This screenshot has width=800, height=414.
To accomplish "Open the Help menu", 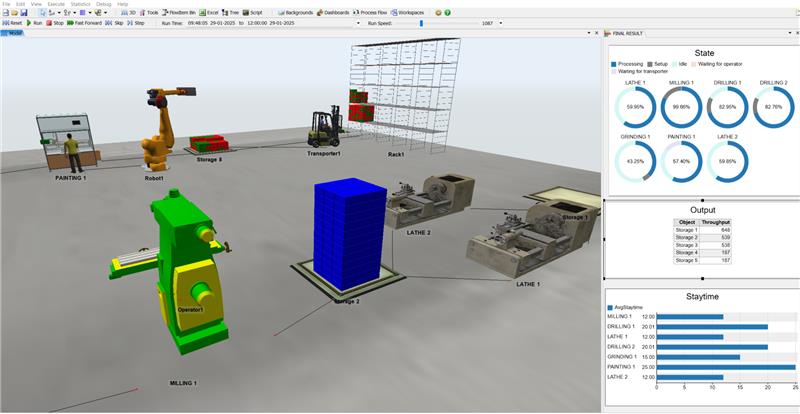I will (x=122, y=4).
